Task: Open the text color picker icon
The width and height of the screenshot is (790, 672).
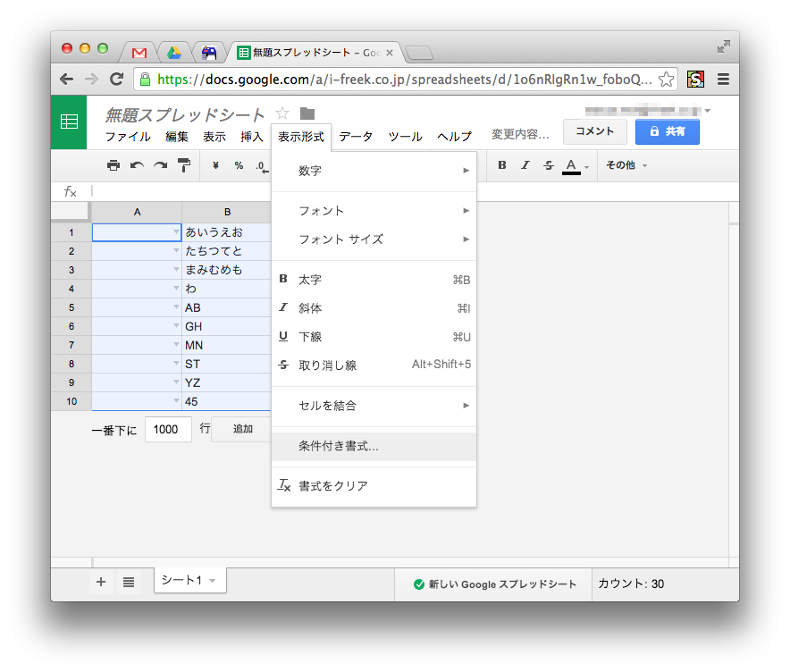Action: [x=570, y=165]
